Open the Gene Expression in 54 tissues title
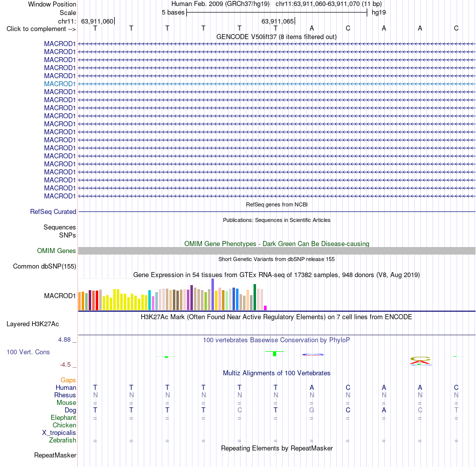 [x=277, y=275]
